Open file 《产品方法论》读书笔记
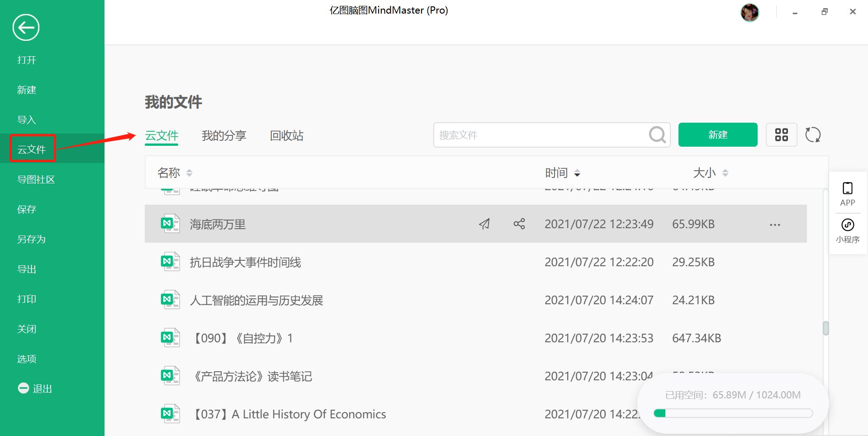The width and height of the screenshot is (868, 436). 253,376
